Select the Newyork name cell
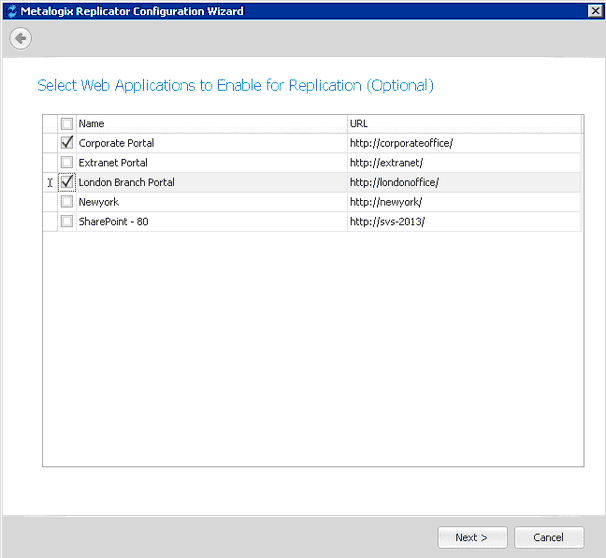Viewport: 606px width, 558px height. (x=211, y=202)
